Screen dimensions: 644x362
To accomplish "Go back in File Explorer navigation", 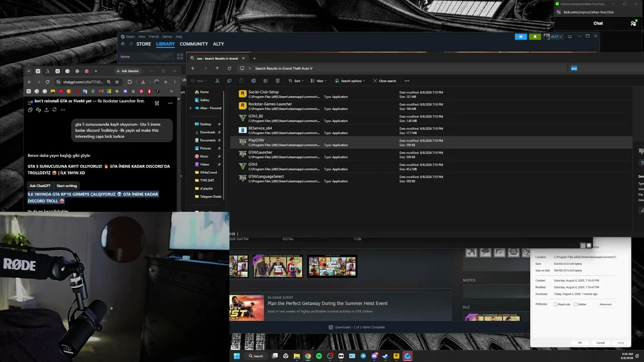I will click(x=193, y=68).
